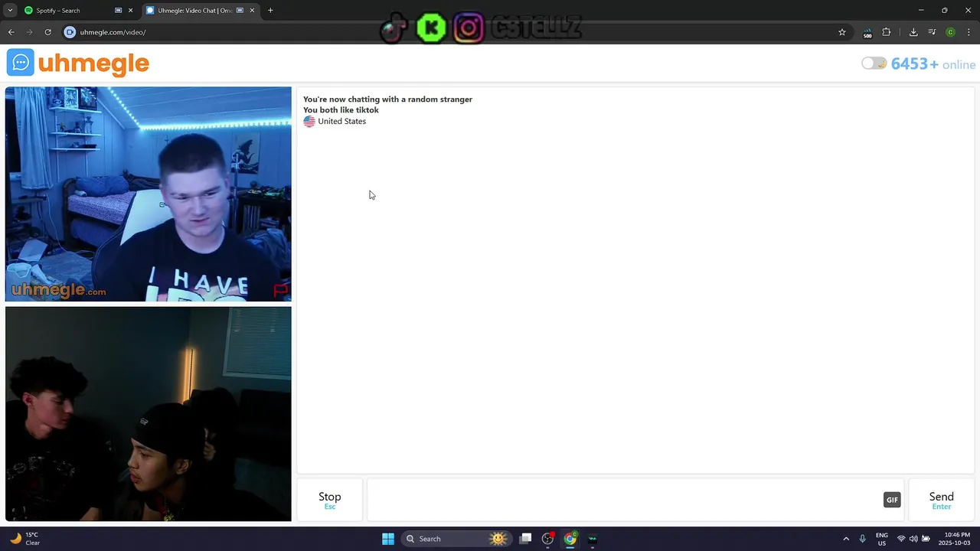Screen dimensions: 980x551
Task: Open Task View from the taskbar
Action: (525, 539)
